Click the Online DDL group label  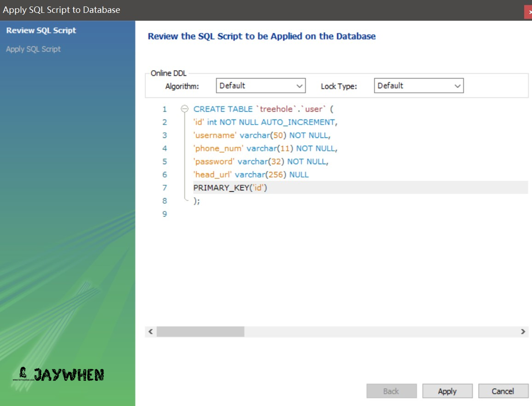[x=168, y=73]
